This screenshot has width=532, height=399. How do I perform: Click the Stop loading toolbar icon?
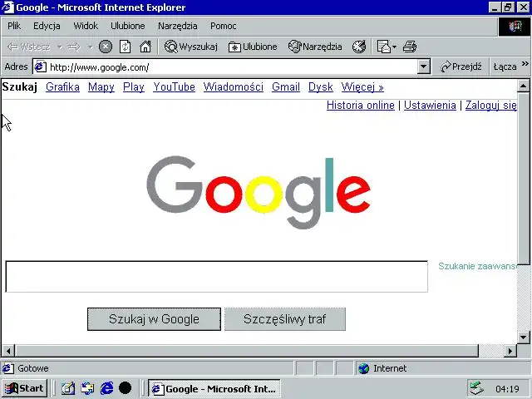tap(106, 47)
